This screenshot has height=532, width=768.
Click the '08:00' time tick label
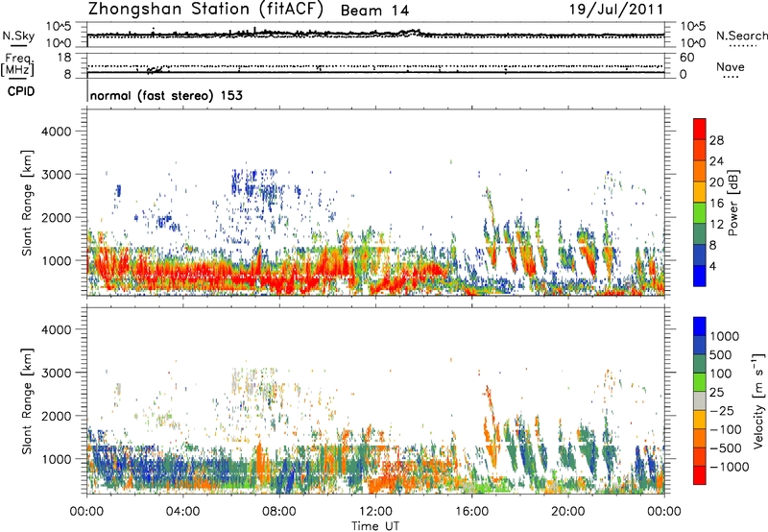click(279, 512)
